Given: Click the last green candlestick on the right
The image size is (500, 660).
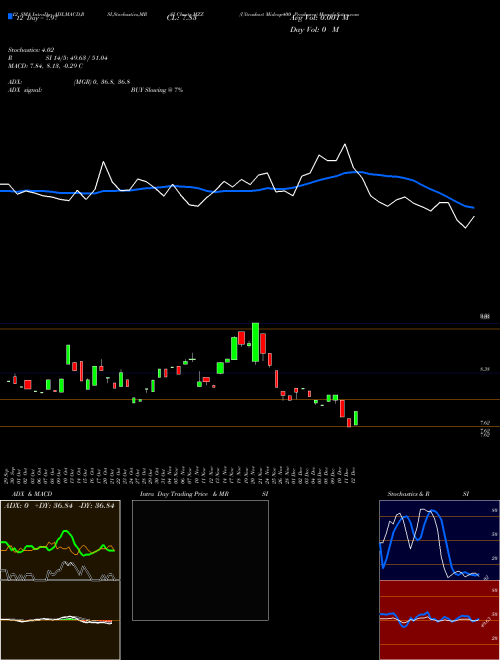Looking at the screenshot, I should 356,418.
